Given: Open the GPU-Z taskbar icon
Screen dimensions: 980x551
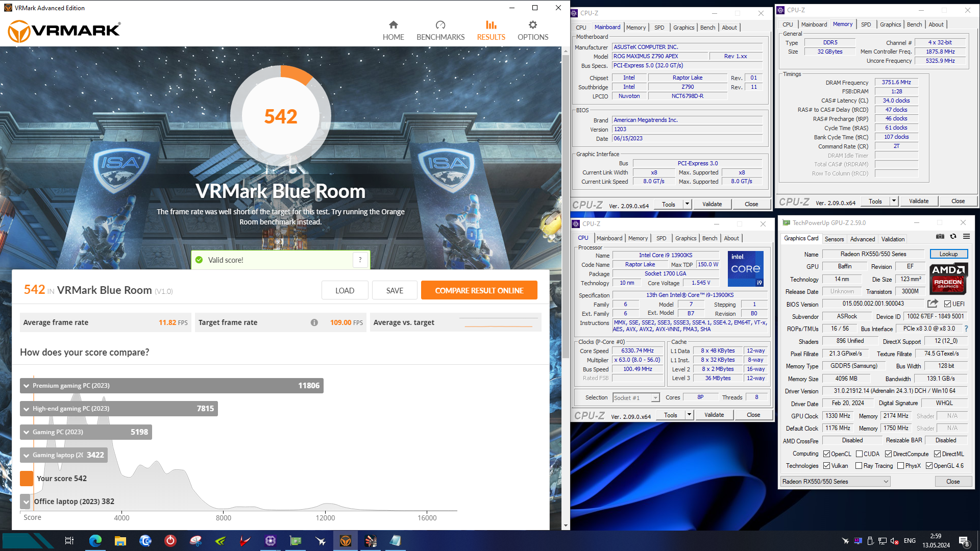Looking at the screenshot, I should tap(296, 541).
